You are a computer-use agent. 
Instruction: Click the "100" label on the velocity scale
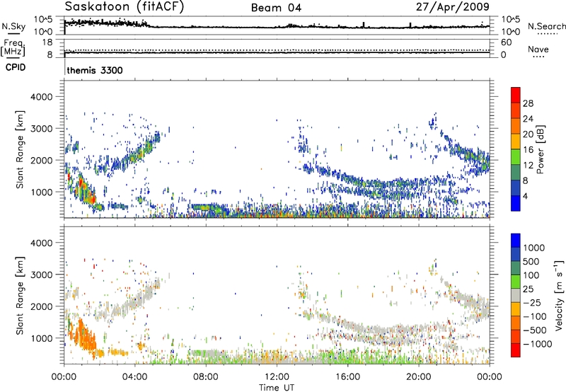[x=531, y=275]
